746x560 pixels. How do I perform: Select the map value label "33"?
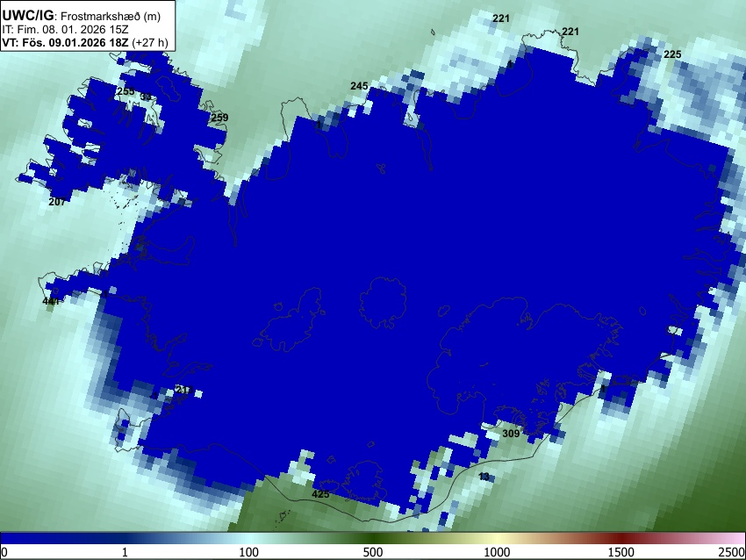tap(146, 97)
